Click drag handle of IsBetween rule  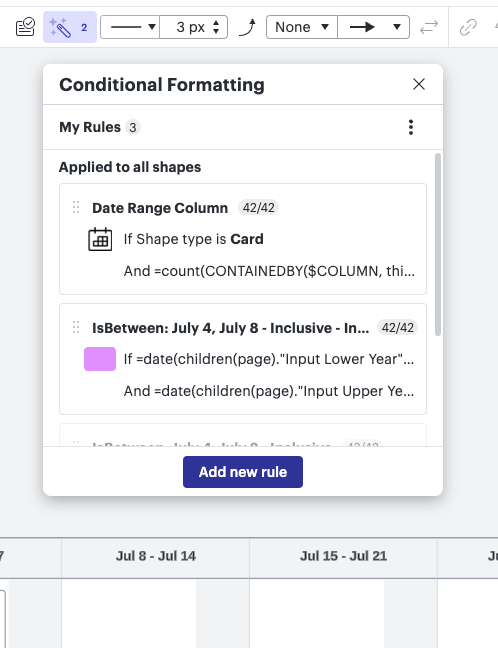point(76,327)
